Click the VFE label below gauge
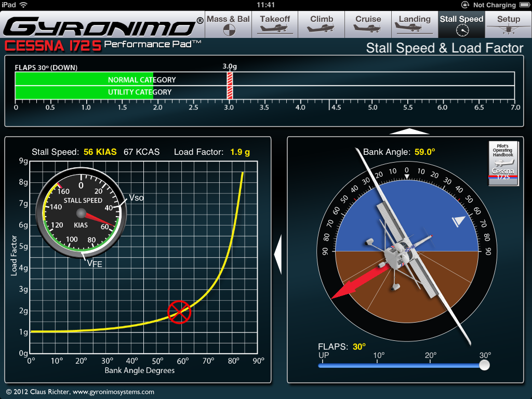The image size is (532, 399). (95, 263)
